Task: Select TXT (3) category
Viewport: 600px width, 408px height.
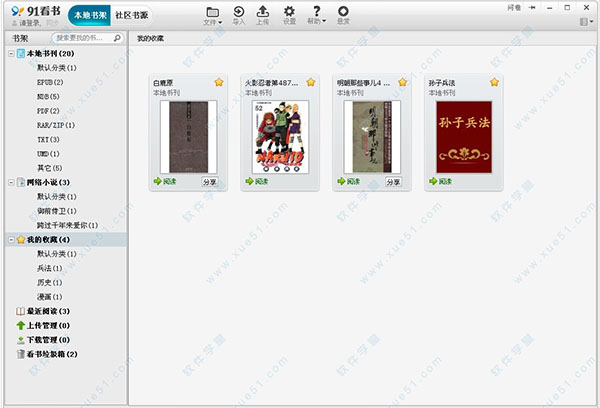Action: (x=48, y=140)
